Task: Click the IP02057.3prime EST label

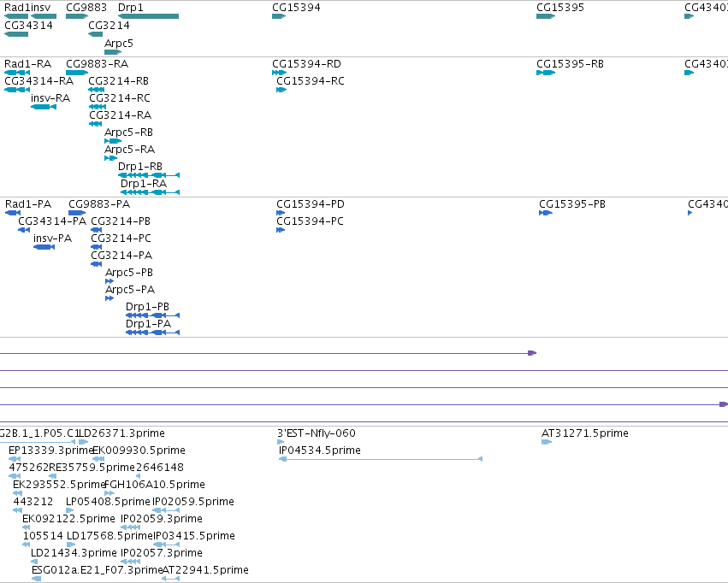Action: pyautogui.click(x=162, y=553)
